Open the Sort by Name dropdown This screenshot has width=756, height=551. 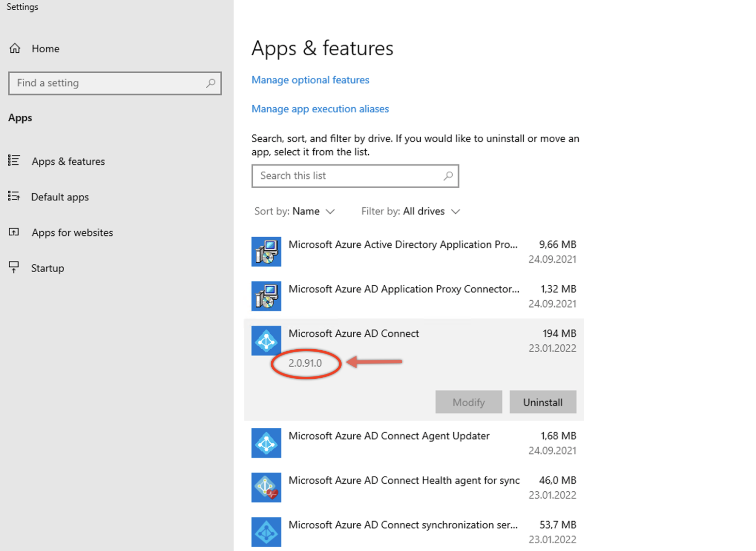[295, 211]
